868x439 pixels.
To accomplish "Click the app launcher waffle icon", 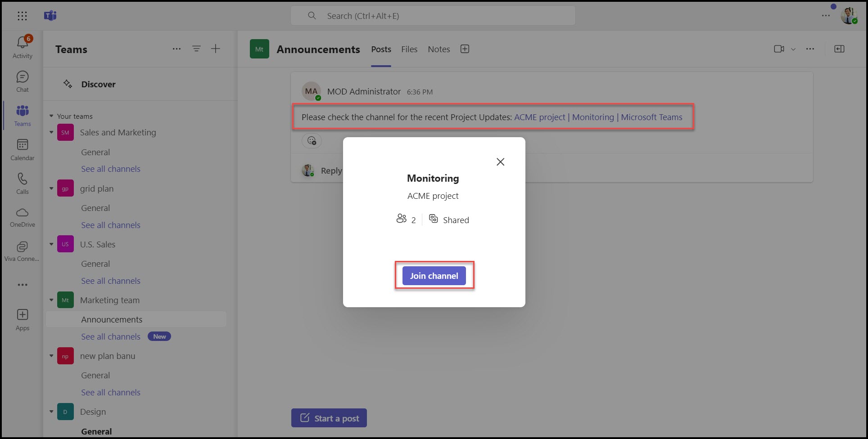I will pyautogui.click(x=22, y=16).
